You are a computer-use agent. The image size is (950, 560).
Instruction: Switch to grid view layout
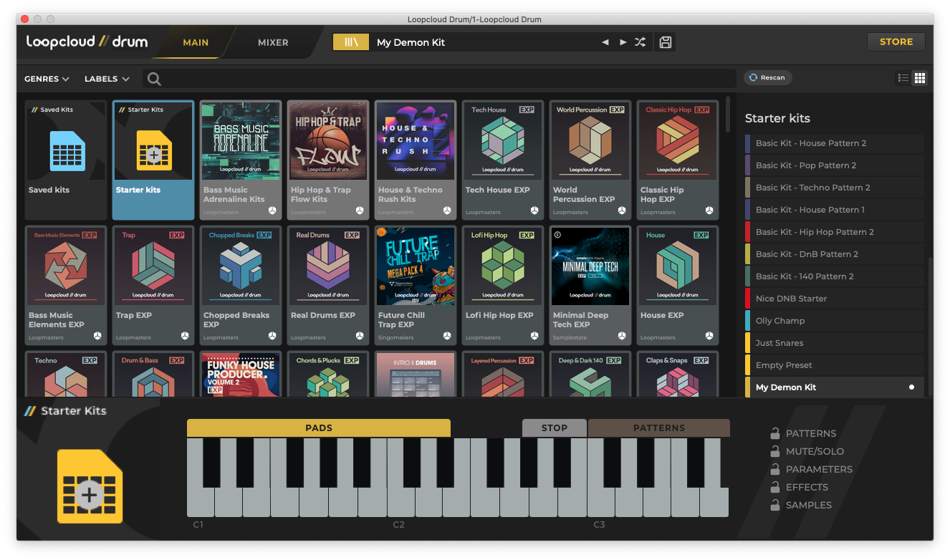tap(921, 78)
